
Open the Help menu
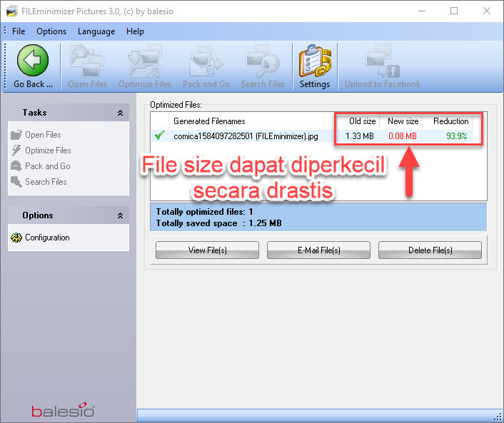pos(135,31)
